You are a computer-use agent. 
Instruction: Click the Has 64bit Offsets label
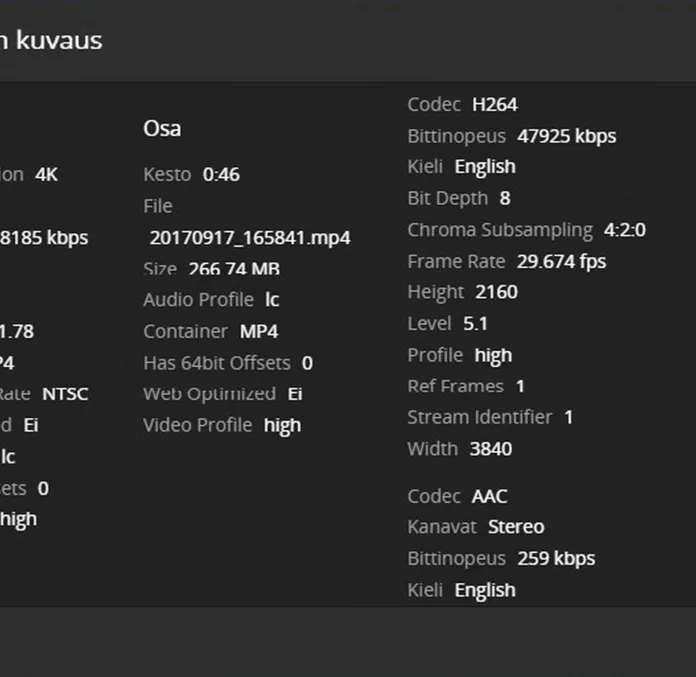pyautogui.click(x=216, y=363)
